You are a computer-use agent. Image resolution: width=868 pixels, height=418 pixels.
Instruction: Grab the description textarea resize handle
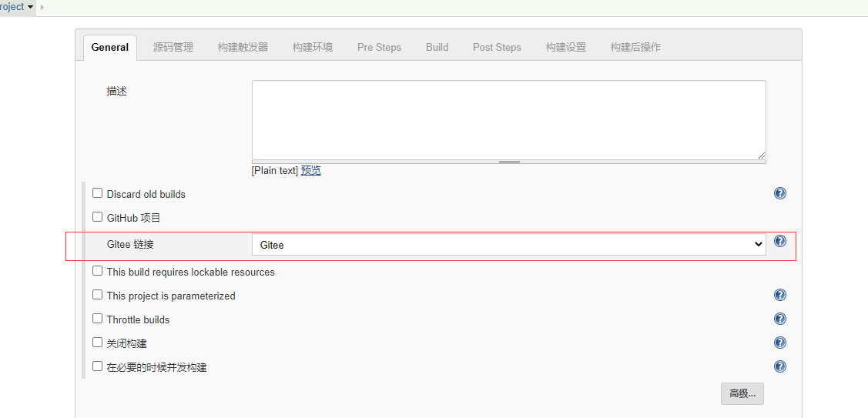point(509,162)
